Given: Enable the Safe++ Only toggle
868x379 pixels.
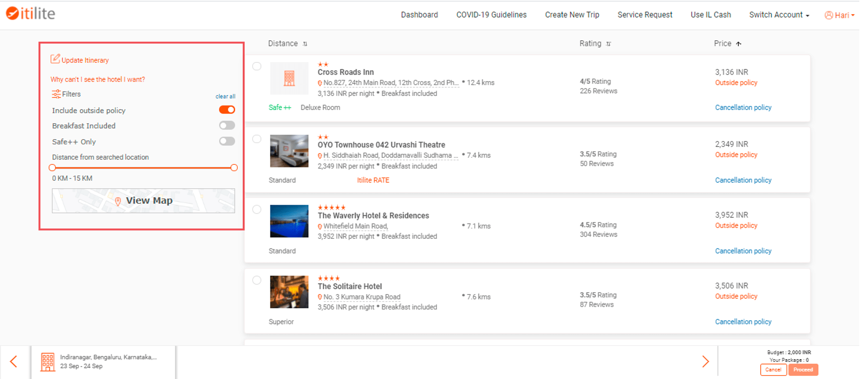Looking at the screenshot, I should point(227,141).
